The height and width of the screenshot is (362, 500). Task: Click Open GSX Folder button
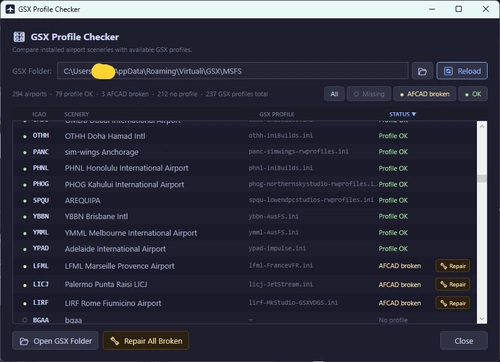pyautogui.click(x=55, y=341)
